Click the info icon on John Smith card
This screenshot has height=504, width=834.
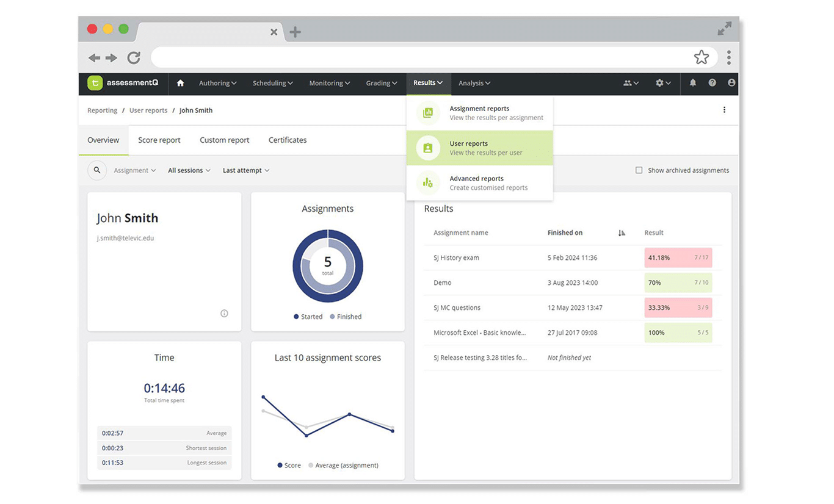[224, 314]
